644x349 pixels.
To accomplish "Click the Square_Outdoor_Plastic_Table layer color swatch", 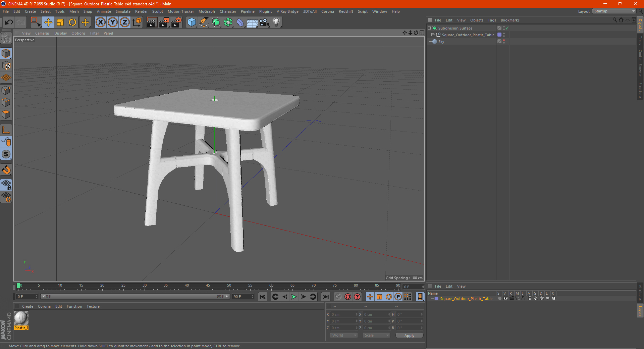I will pyautogui.click(x=436, y=299).
